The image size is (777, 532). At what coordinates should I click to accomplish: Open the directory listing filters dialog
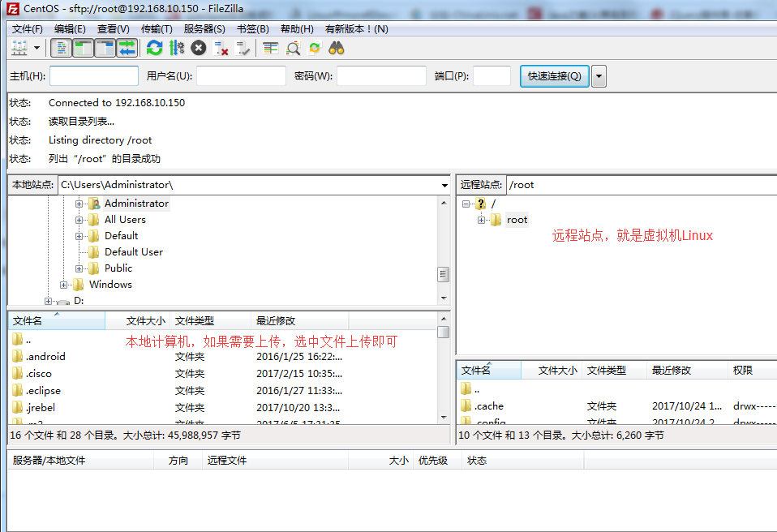point(271,48)
